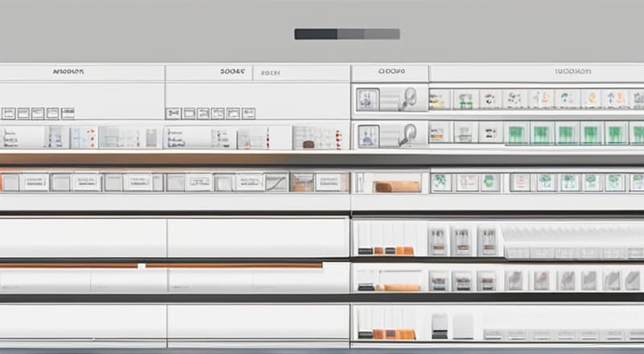The width and height of the screenshot is (644, 354).
Task: Click the orange bar in the third right-panel row
Action: (x=397, y=186)
